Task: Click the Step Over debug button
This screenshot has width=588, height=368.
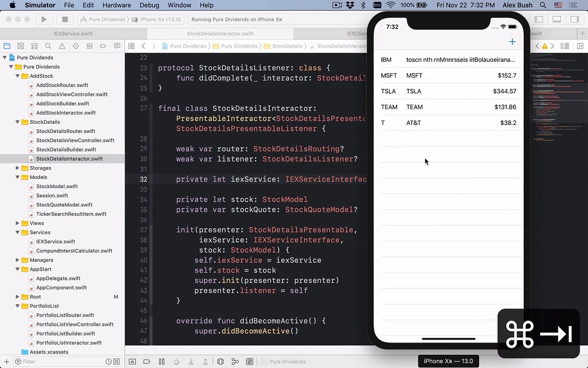Action: coord(176,361)
